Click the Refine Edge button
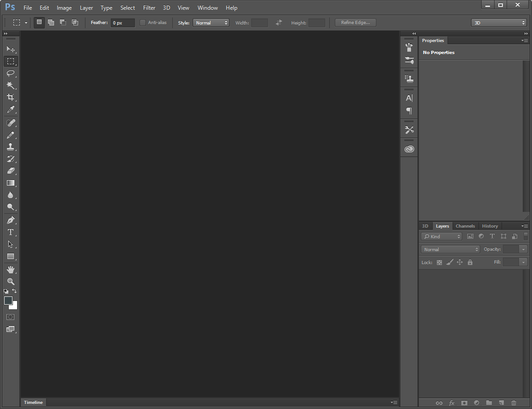Screen dimensions: 532x409 coord(355,22)
